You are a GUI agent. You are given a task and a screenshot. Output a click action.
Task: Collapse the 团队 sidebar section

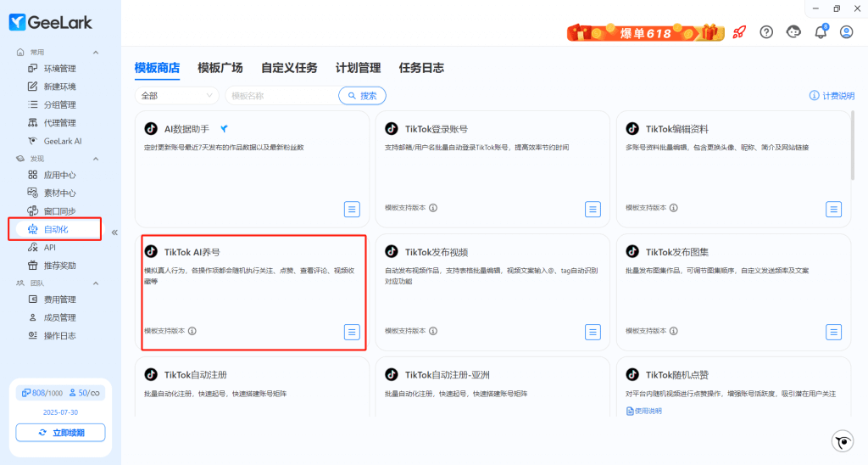point(96,283)
